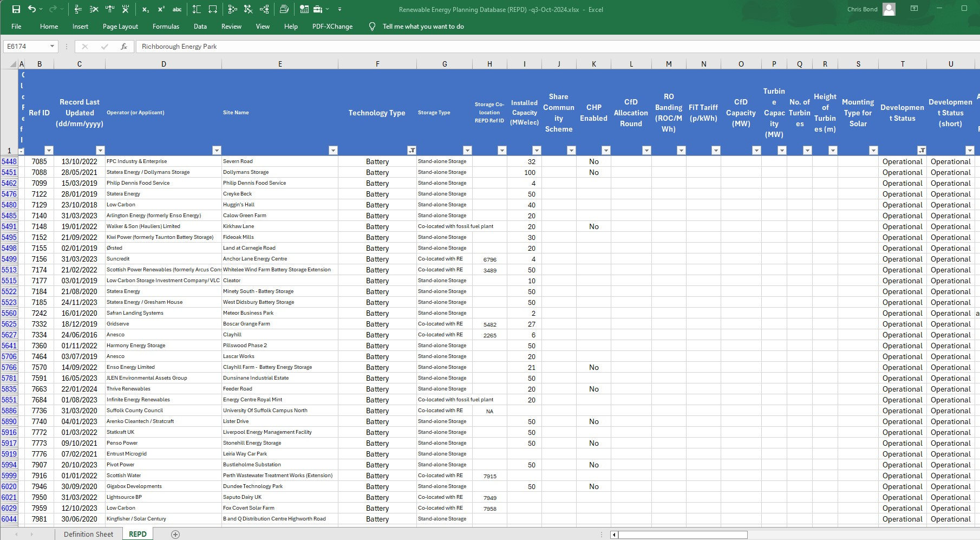Click the Severn Road site name cell
This screenshot has width=980, height=540.
[280, 161]
